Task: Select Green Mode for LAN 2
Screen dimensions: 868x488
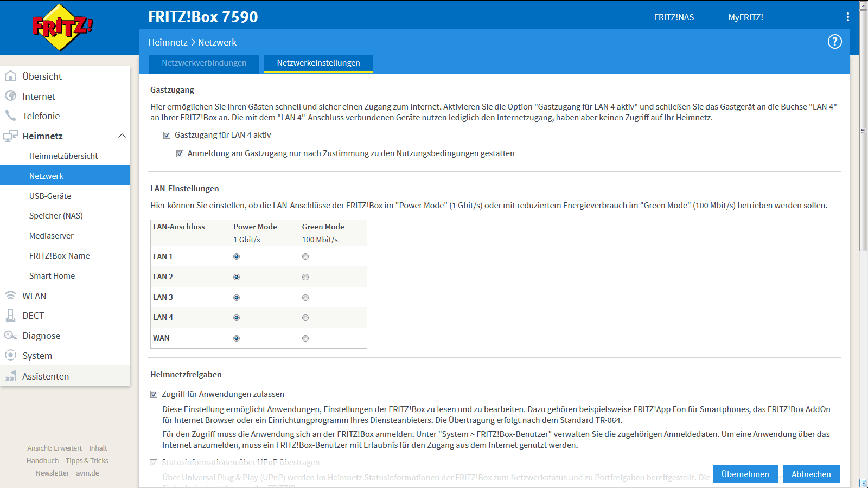Action: click(x=305, y=277)
